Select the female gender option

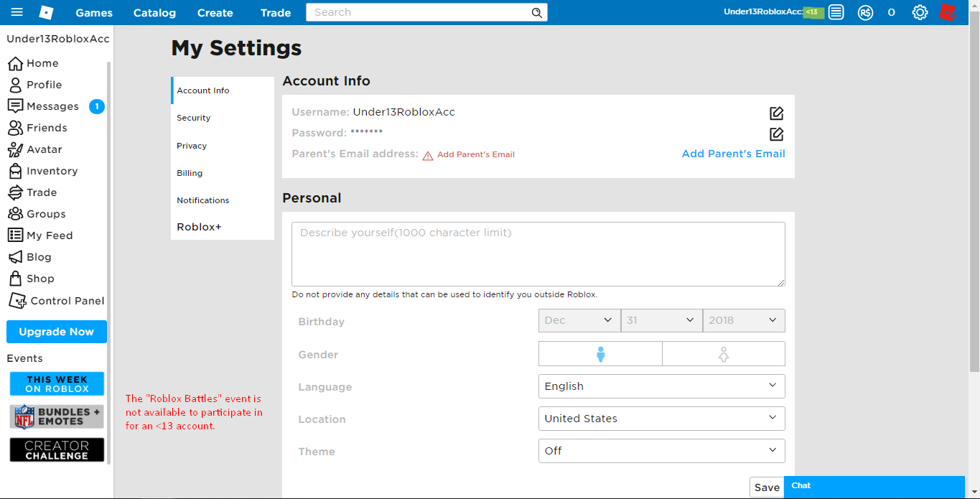point(723,354)
